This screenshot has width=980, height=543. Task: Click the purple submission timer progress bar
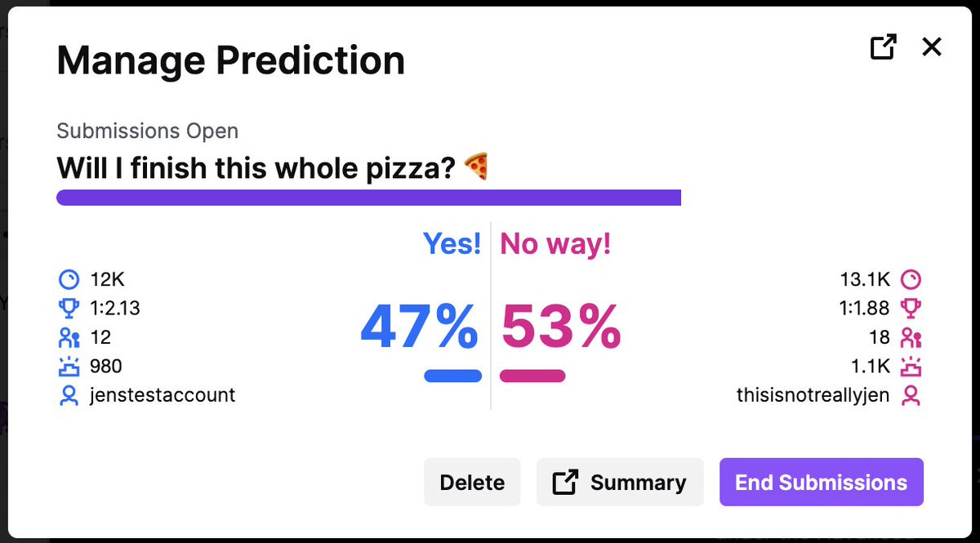click(368, 198)
